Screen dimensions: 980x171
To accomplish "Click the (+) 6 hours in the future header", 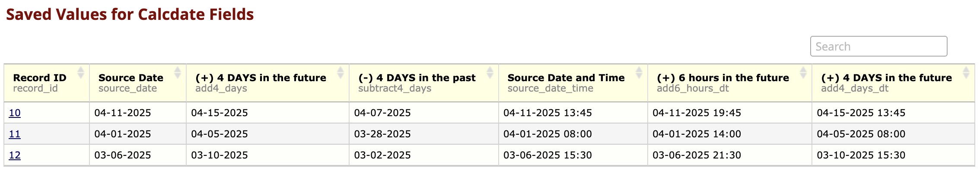I will [723, 78].
